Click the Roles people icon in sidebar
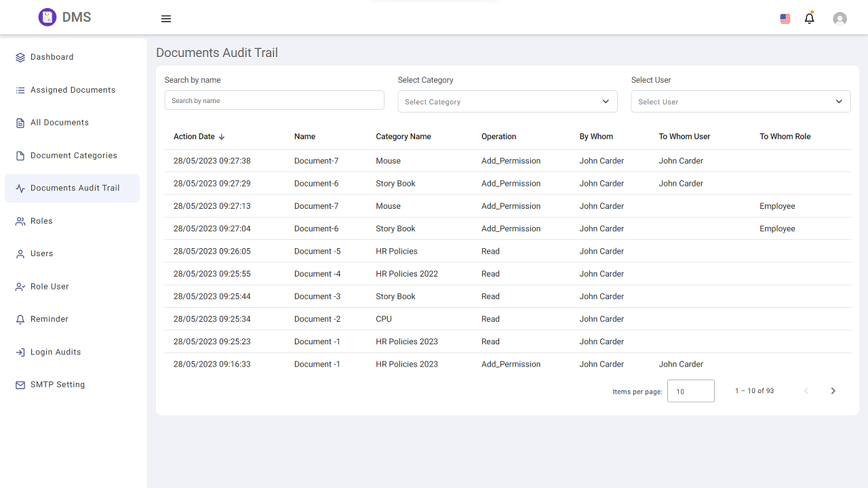868x488 pixels. point(20,220)
